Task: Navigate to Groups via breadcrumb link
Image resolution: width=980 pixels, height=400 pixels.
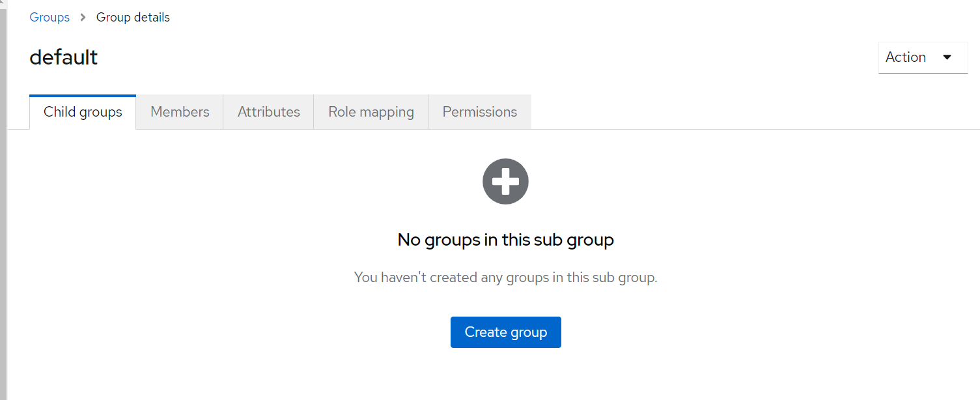Action: coord(49,18)
